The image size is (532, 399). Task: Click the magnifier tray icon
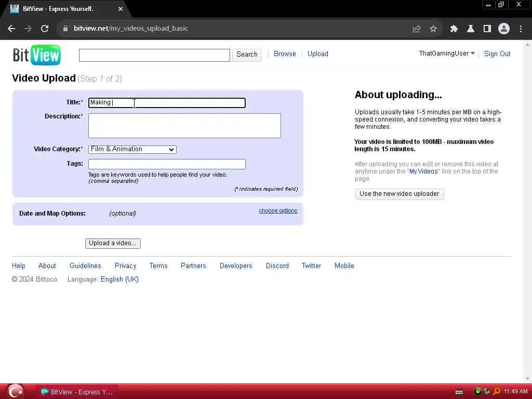pyautogui.click(x=496, y=391)
